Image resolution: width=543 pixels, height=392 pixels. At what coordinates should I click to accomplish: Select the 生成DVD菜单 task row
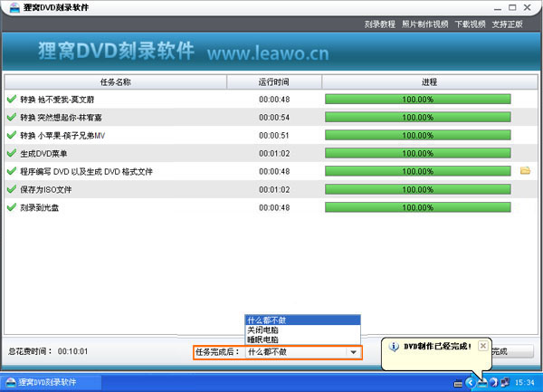271,153
